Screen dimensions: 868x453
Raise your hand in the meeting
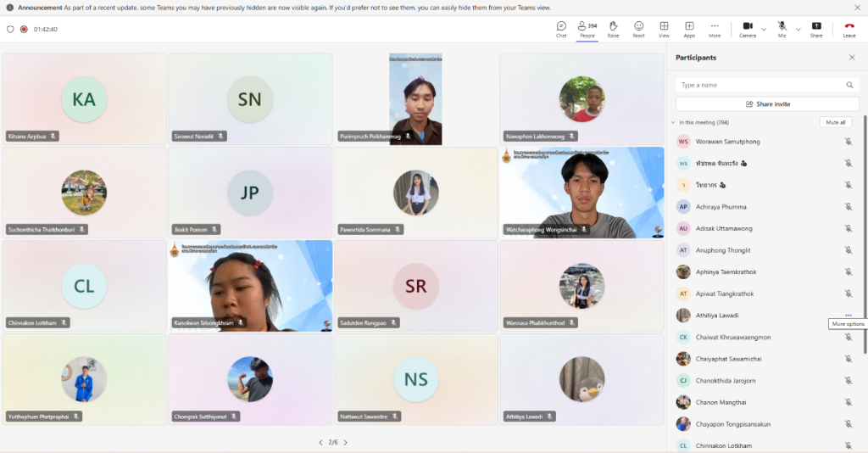point(613,29)
